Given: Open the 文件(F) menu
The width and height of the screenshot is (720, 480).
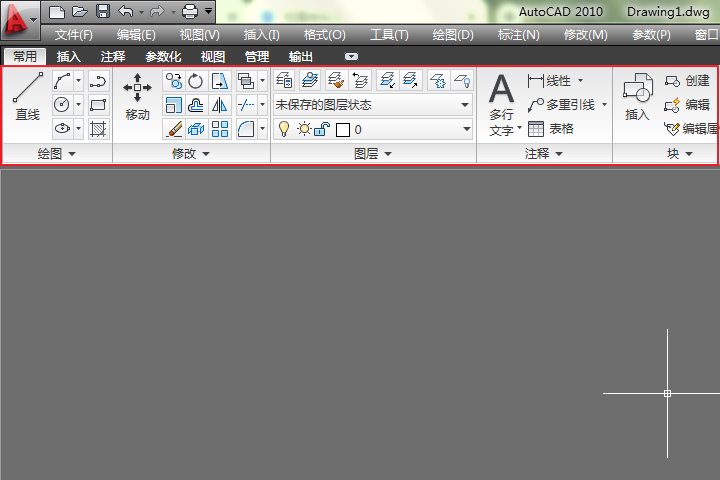Looking at the screenshot, I should coord(73,35).
